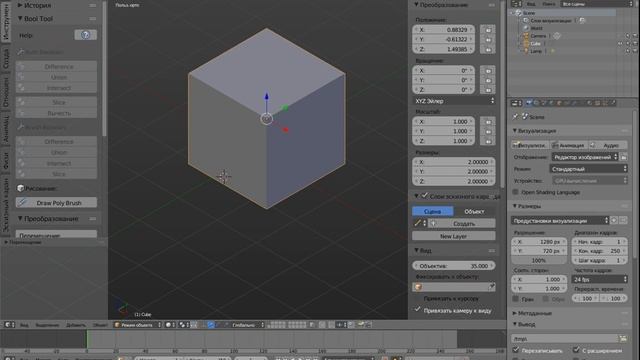
Task: Adjust the 100% resolution percentage slider
Action: click(x=539, y=260)
